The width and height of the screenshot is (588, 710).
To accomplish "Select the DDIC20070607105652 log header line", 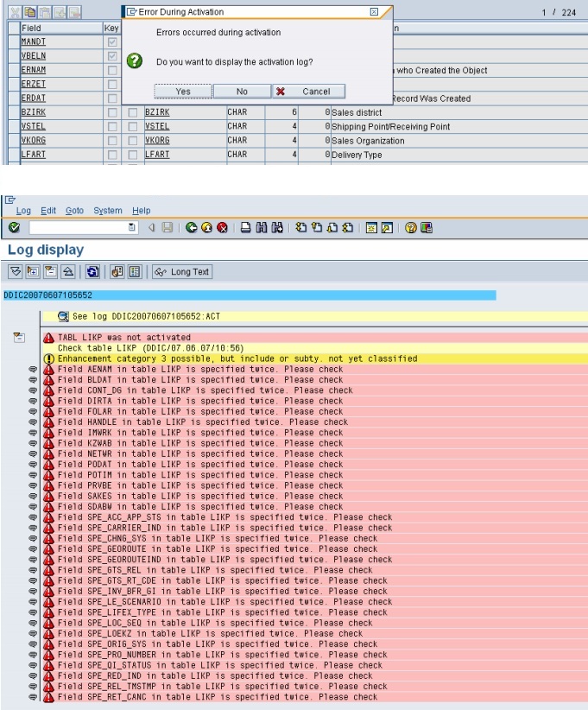I will [x=250, y=295].
